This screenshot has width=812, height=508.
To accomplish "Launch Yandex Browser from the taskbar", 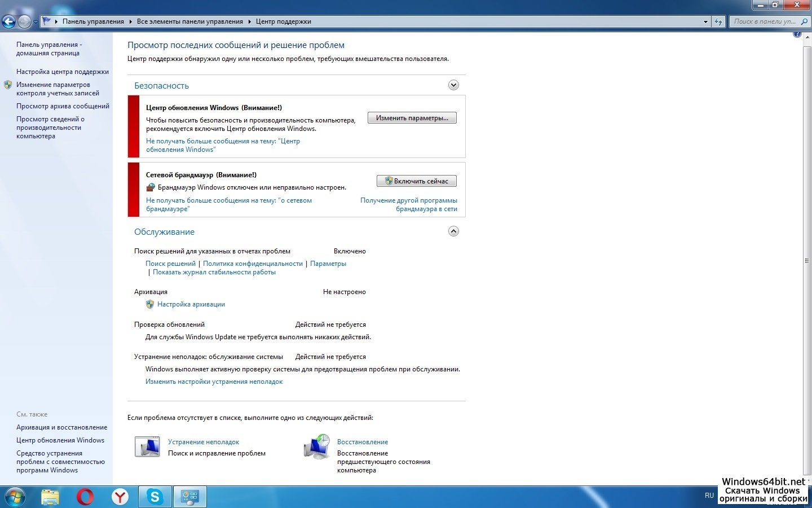I will 120,497.
